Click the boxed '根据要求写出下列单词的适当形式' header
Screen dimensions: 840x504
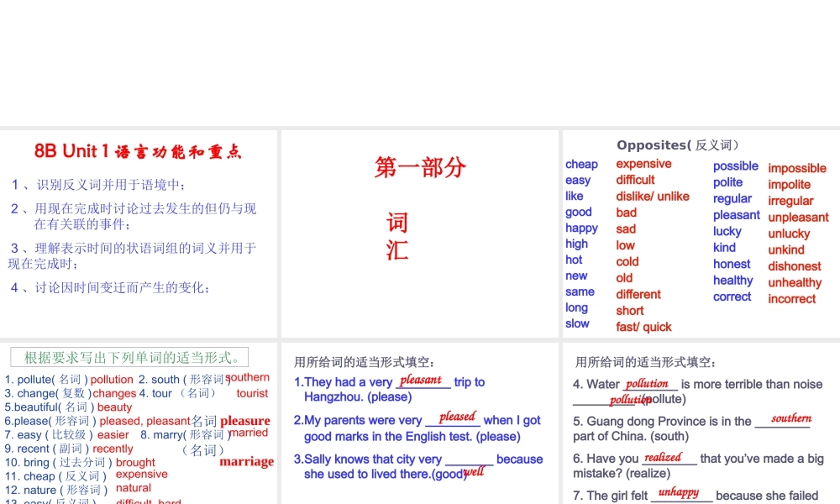(129, 357)
